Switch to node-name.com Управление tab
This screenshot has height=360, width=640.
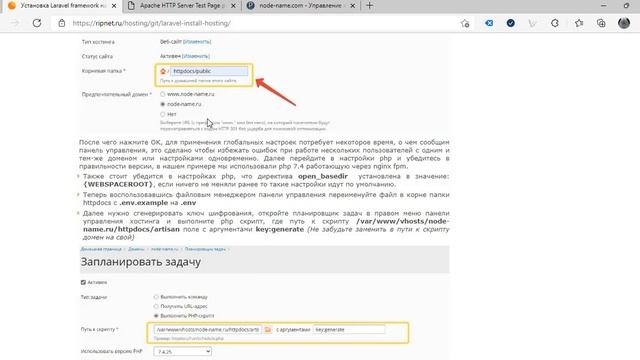(301, 6)
